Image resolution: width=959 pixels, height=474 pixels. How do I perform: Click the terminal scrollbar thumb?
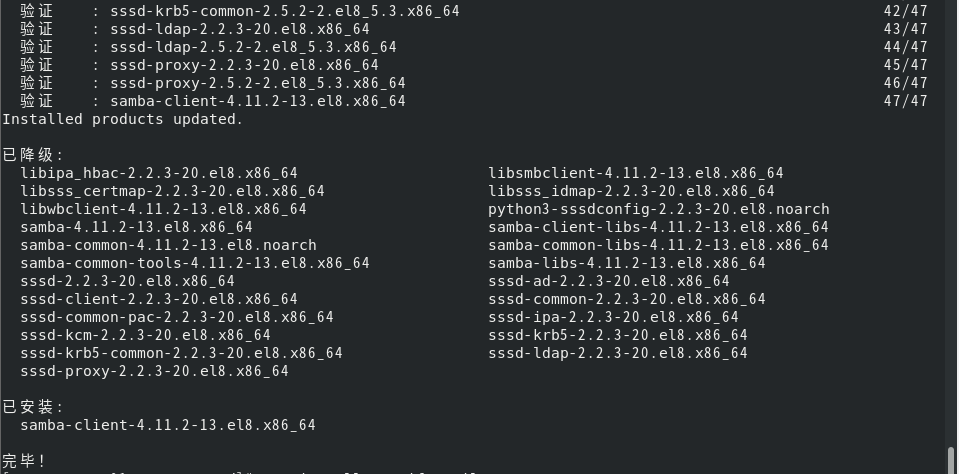tap(952, 460)
